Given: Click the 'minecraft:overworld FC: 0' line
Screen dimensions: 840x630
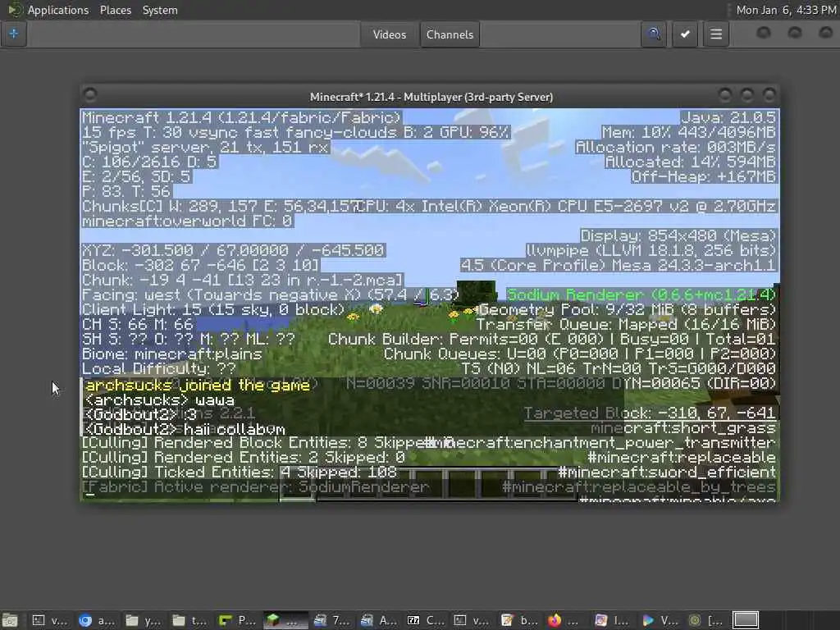Looking at the screenshot, I should 187,221.
